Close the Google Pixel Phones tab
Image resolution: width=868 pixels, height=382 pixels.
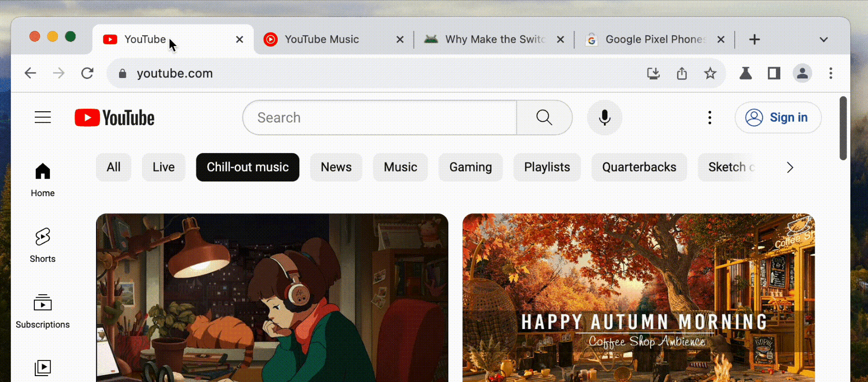(721, 39)
